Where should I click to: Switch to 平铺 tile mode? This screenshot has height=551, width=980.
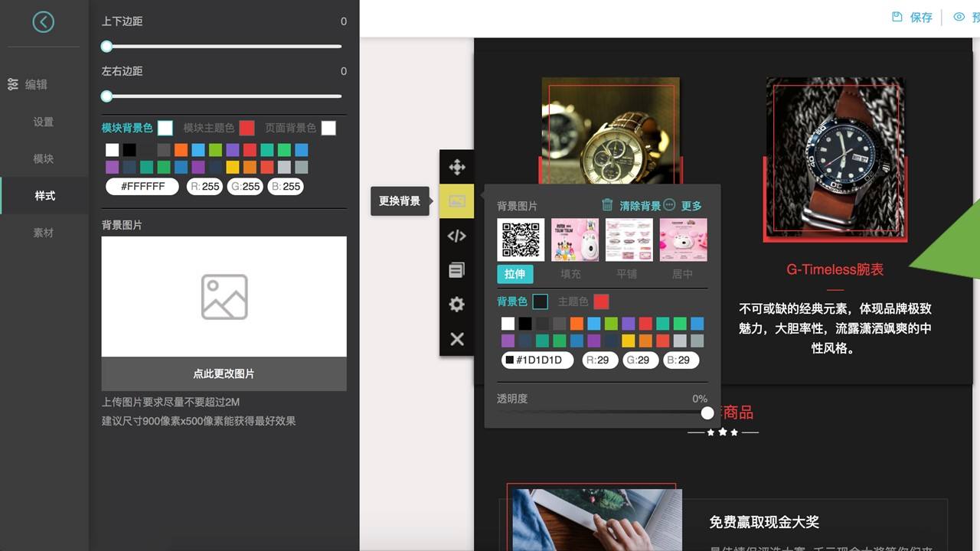(626, 274)
